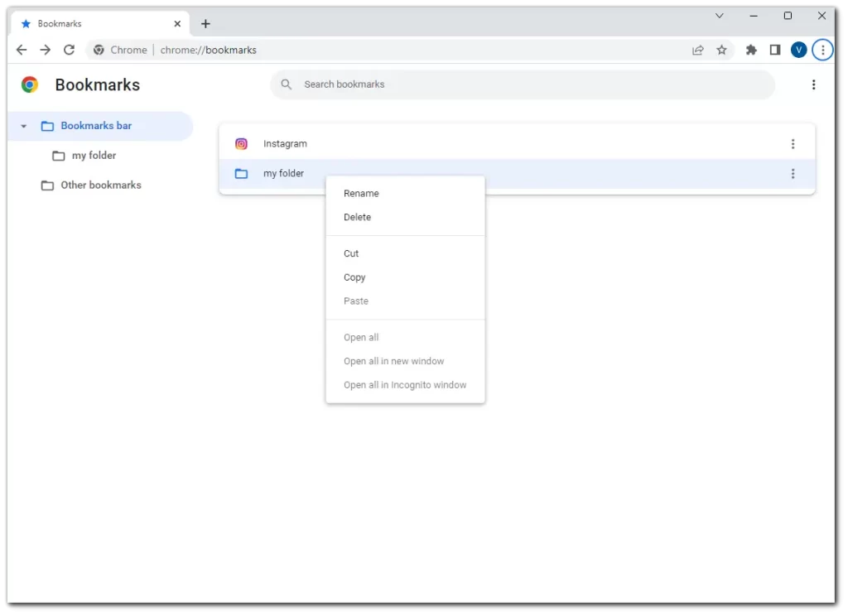Choose Rename from the context menu
The height and width of the screenshot is (616, 848).
click(x=405, y=194)
